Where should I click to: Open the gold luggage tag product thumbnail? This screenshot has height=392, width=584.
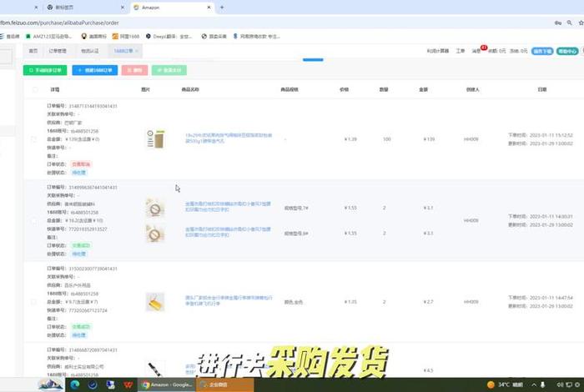point(155,302)
